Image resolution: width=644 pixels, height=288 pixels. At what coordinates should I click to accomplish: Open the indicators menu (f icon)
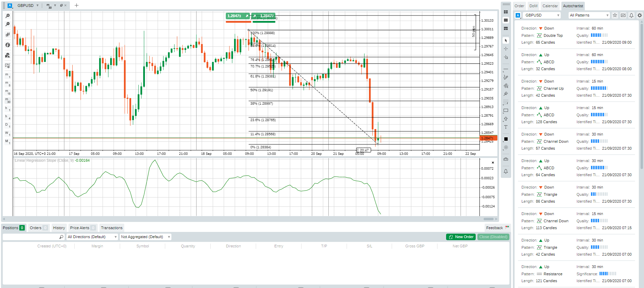pyautogui.click(x=8, y=45)
